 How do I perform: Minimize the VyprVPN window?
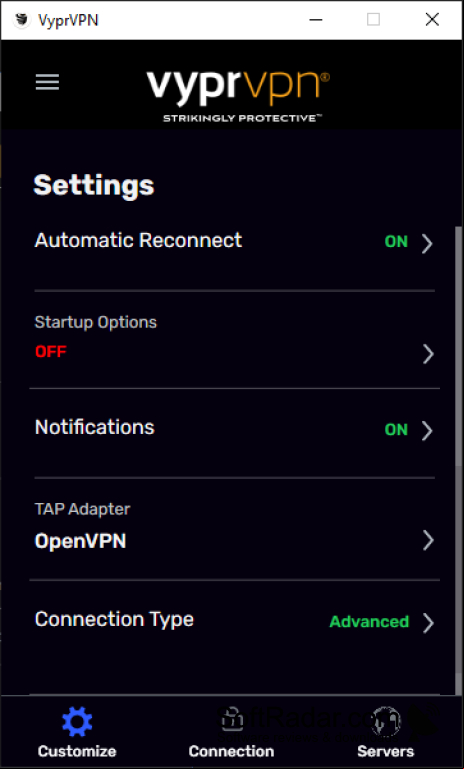click(x=316, y=20)
